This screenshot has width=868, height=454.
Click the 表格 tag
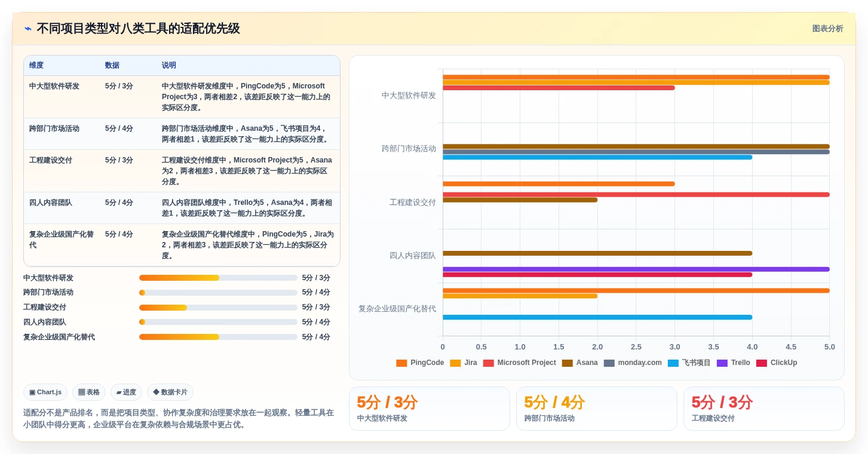point(89,392)
